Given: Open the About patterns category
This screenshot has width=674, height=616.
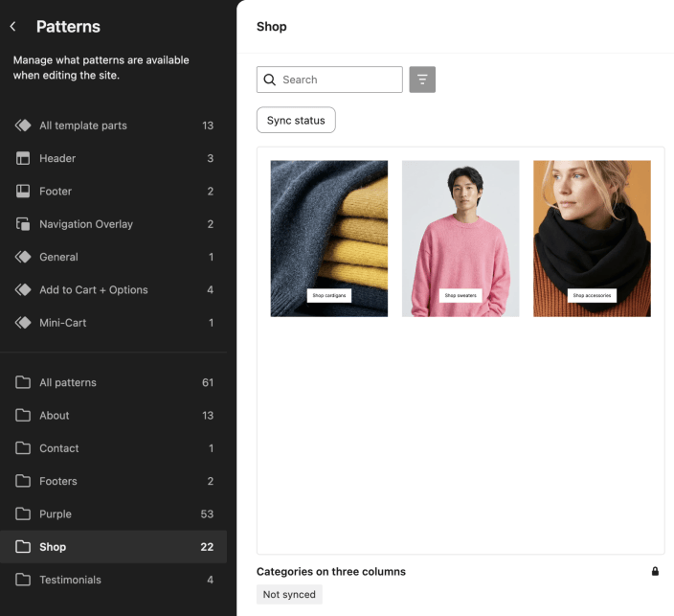Looking at the screenshot, I should click(x=114, y=415).
